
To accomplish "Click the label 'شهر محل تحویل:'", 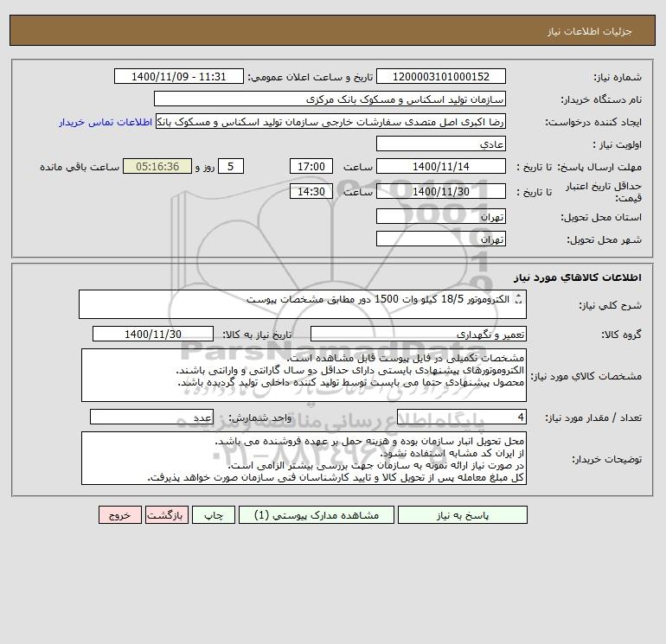I will [604, 239].
